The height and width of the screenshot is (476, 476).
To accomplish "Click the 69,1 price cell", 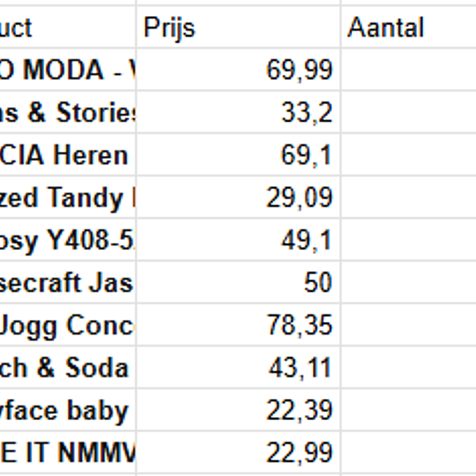I will coord(238,155).
